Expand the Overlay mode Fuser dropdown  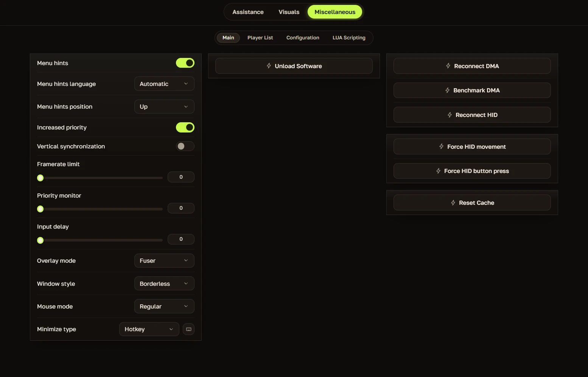[164, 260]
